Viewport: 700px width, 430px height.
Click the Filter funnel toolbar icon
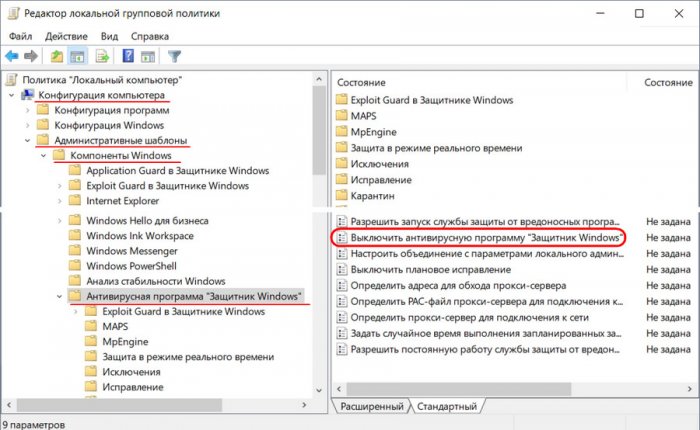(174, 56)
